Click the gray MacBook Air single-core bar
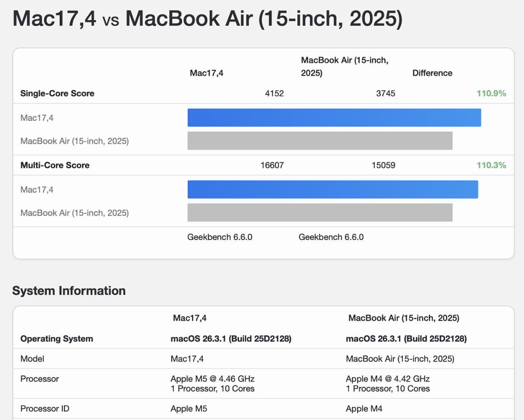The image size is (524, 420). click(x=320, y=141)
